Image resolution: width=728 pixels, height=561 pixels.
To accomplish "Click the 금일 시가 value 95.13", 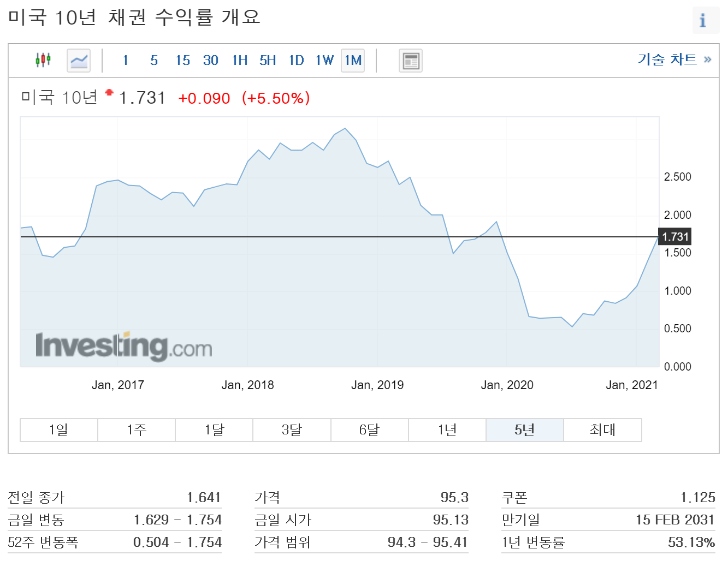I will click(x=451, y=520).
